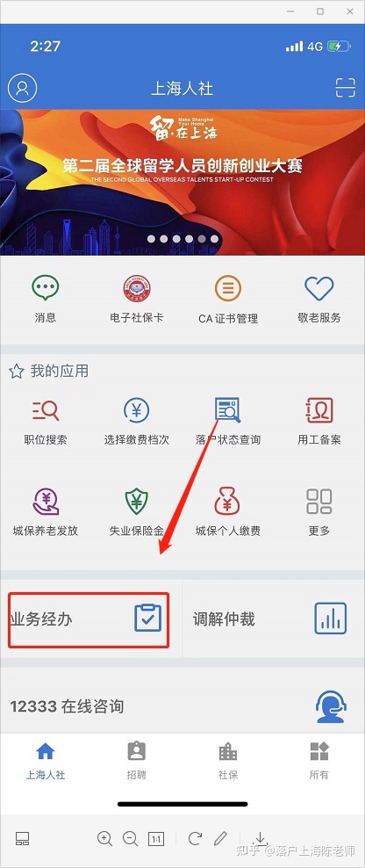Image resolution: width=365 pixels, height=868 pixels.
Task: Open 敬老服务 heart icon
Action: pos(319,288)
